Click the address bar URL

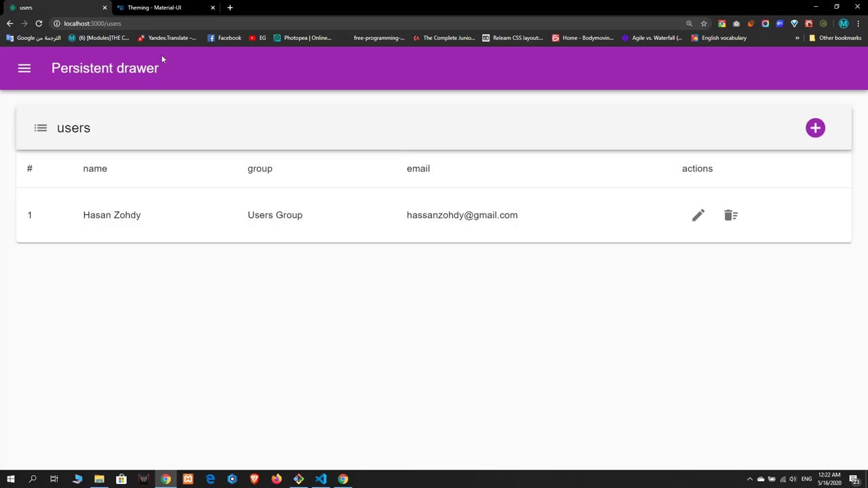tap(92, 24)
